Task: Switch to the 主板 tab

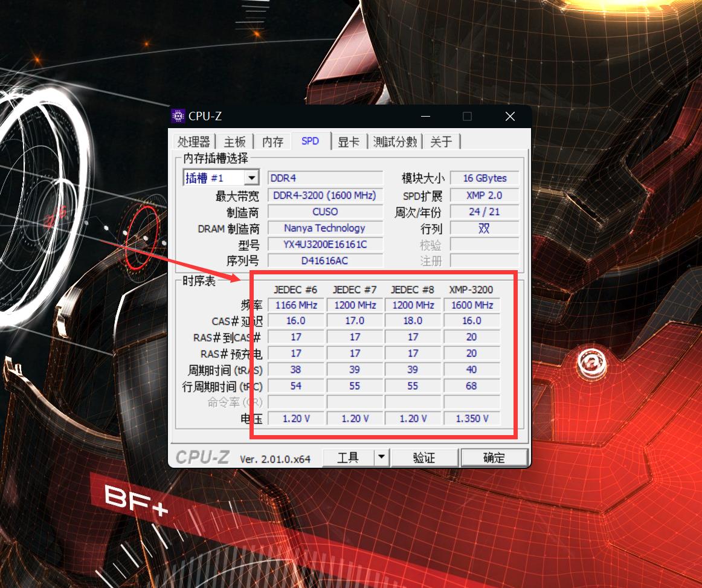Action: coord(234,142)
